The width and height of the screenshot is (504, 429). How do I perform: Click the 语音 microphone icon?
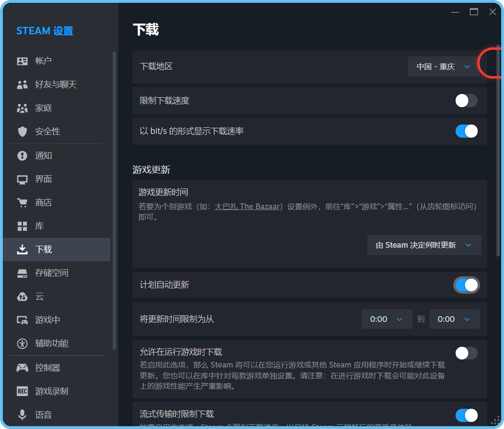[x=22, y=414]
